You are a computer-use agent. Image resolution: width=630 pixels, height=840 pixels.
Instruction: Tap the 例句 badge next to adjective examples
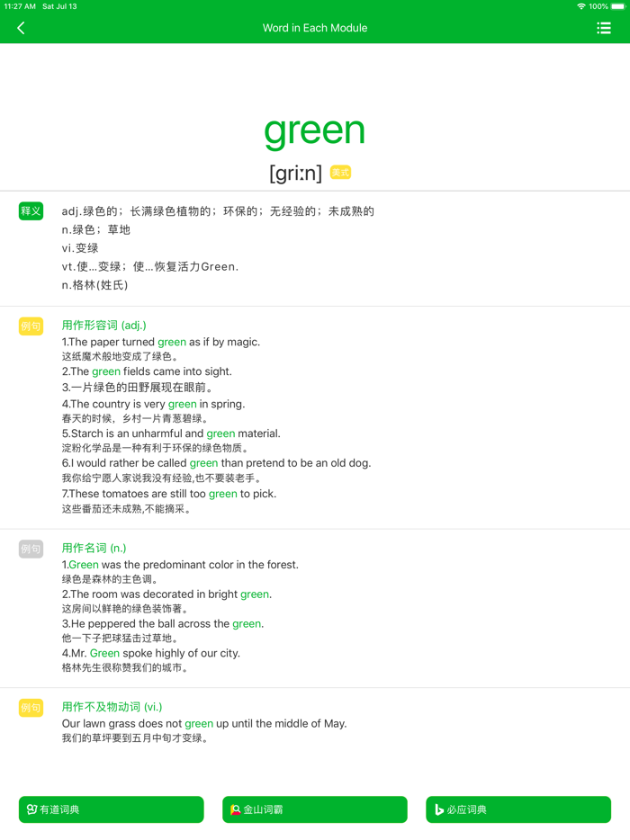coord(30,326)
